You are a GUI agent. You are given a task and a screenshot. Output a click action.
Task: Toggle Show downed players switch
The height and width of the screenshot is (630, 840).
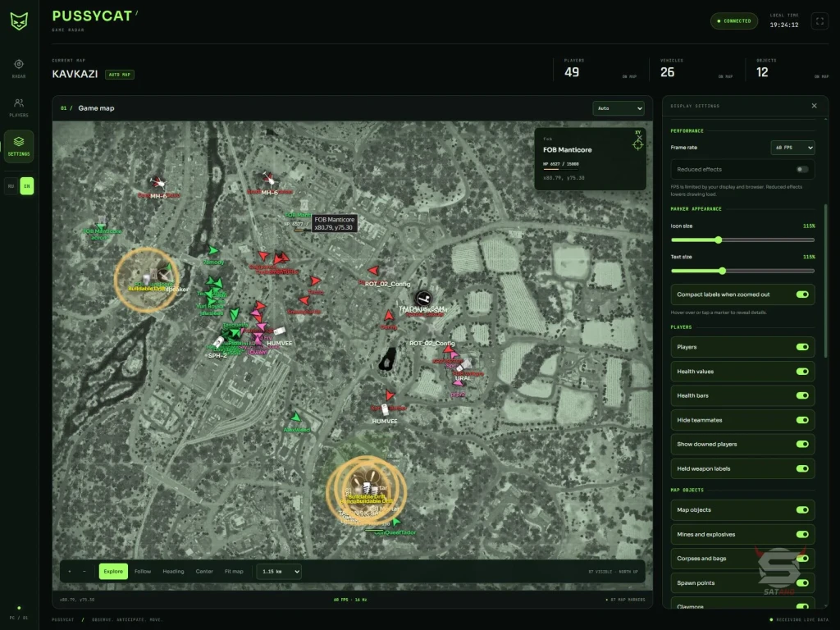tap(802, 444)
